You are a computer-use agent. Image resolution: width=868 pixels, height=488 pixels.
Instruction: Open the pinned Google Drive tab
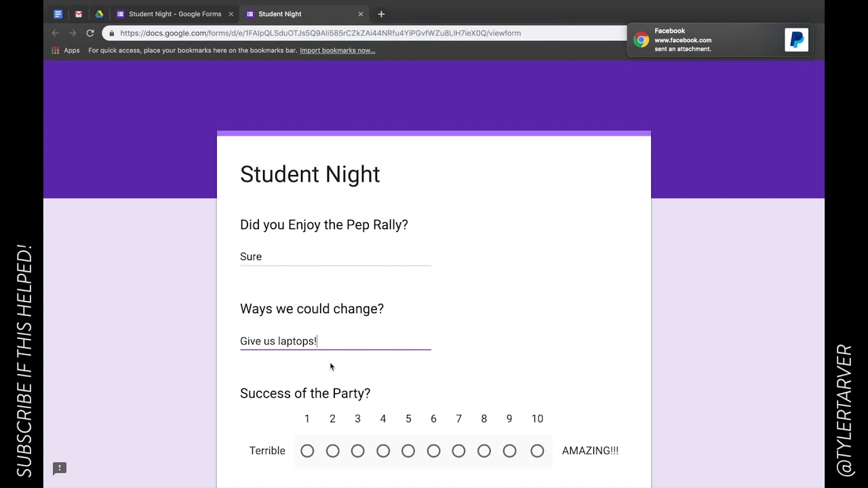(x=99, y=14)
